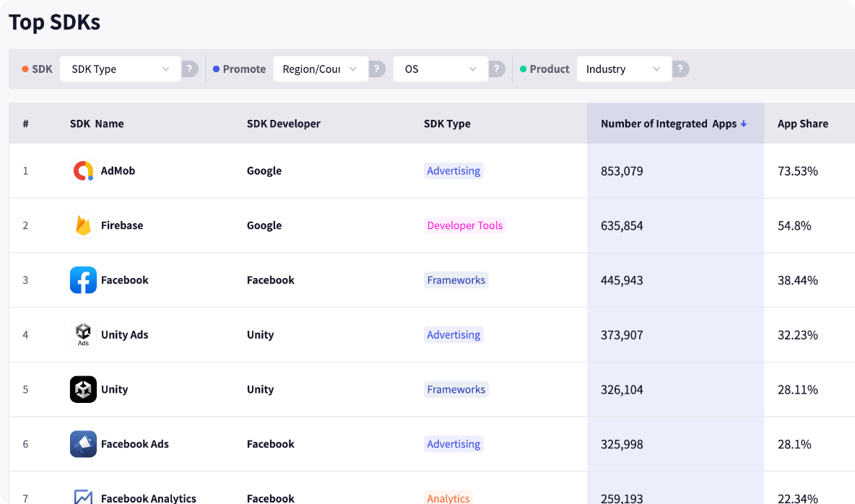Click sort arrow on Number of Integrated Apps
The image size is (855, 504).
point(743,123)
